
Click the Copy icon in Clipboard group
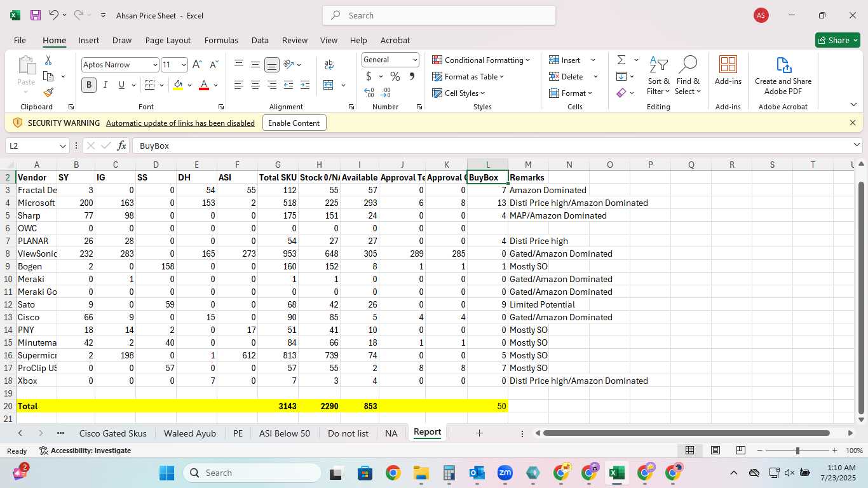click(48, 76)
